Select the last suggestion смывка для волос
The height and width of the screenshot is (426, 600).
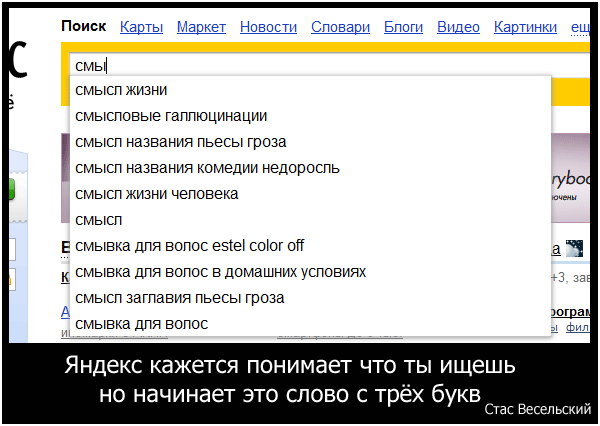pos(310,324)
